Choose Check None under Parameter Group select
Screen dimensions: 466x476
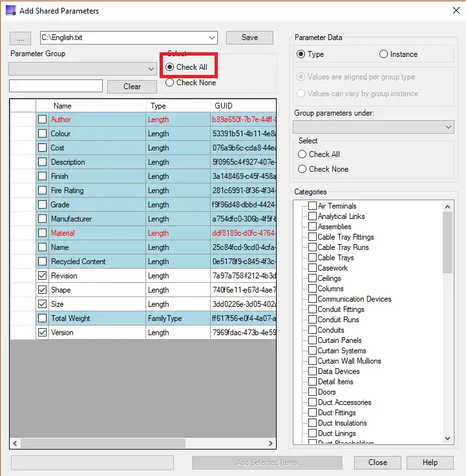(x=170, y=83)
